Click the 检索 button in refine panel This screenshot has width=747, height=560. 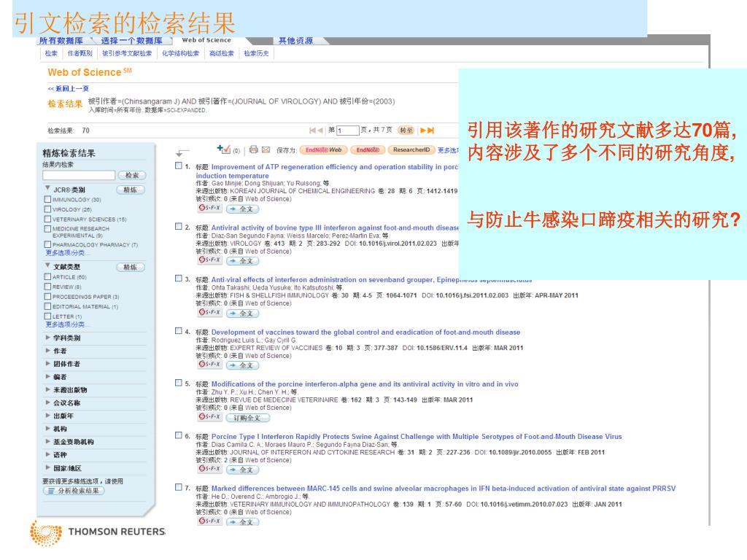pyautogui.click(x=132, y=175)
